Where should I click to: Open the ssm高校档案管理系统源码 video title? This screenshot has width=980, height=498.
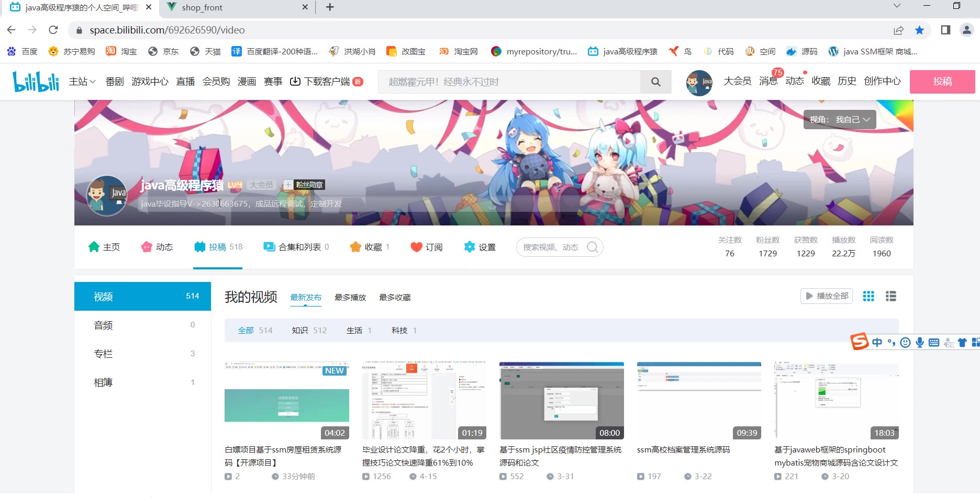[683, 450]
